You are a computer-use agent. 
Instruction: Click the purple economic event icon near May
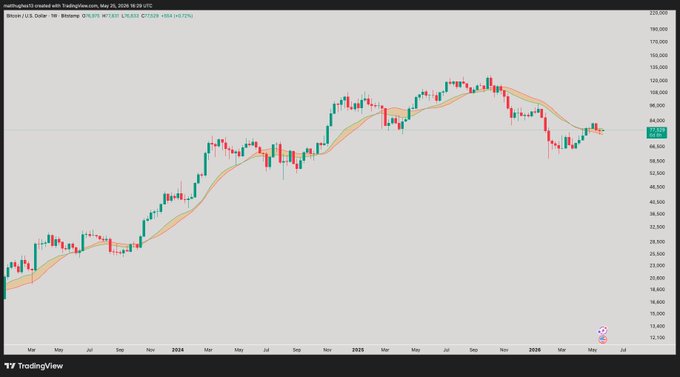pos(602,331)
